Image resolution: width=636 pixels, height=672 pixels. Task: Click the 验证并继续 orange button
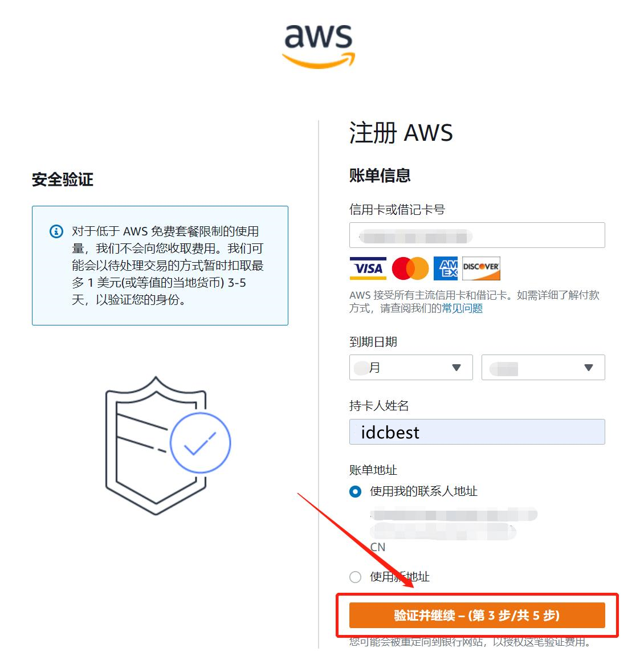[x=477, y=616]
